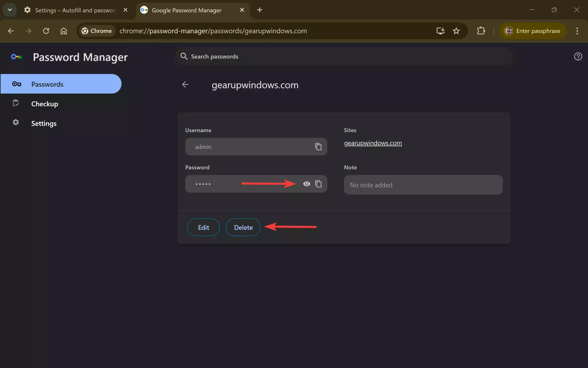
Task: Click the Enter passphrase profile button
Action: (x=532, y=31)
